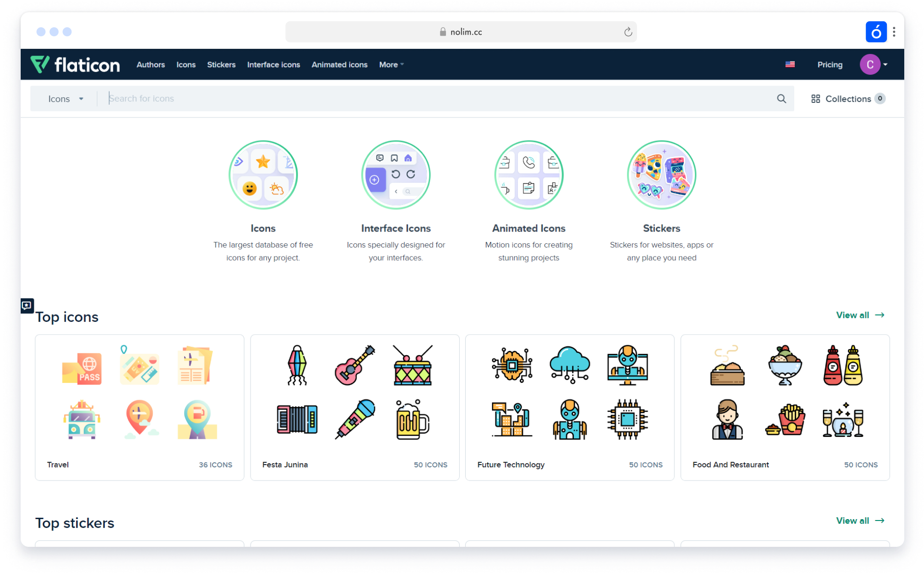Click the US flag language icon

[x=790, y=64]
